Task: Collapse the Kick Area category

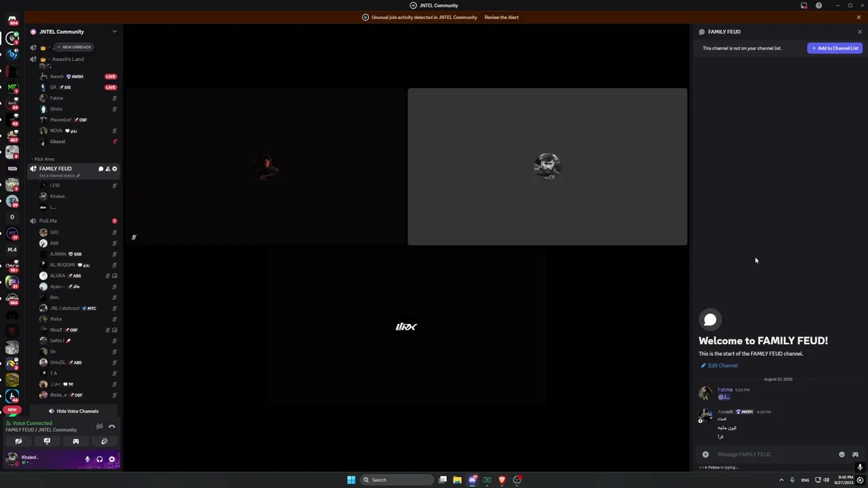Action: coord(43,159)
